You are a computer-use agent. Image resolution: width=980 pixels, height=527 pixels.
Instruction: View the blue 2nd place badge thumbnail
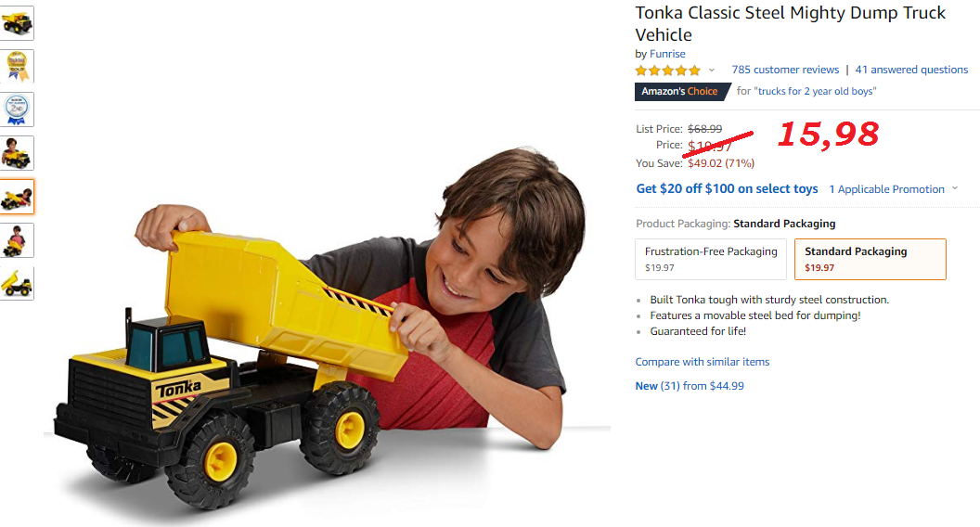[17, 109]
